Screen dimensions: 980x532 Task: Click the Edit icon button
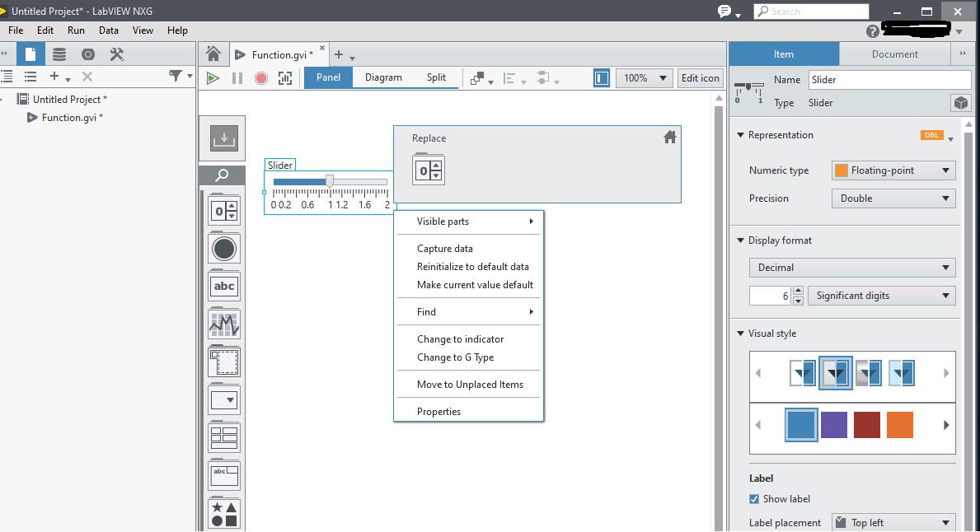tap(700, 77)
